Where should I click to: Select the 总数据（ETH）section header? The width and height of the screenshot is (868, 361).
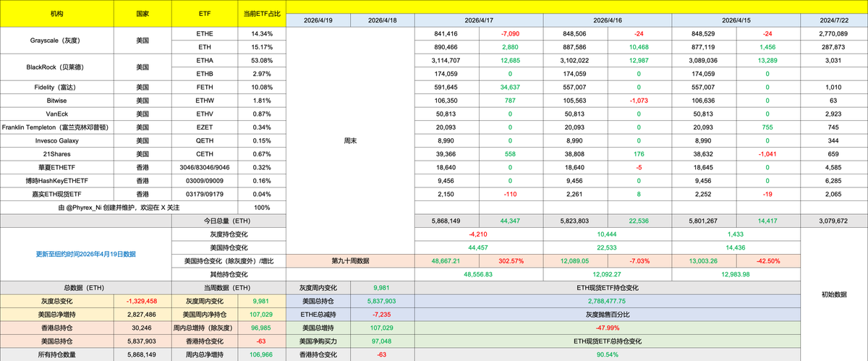pyautogui.click(x=85, y=287)
